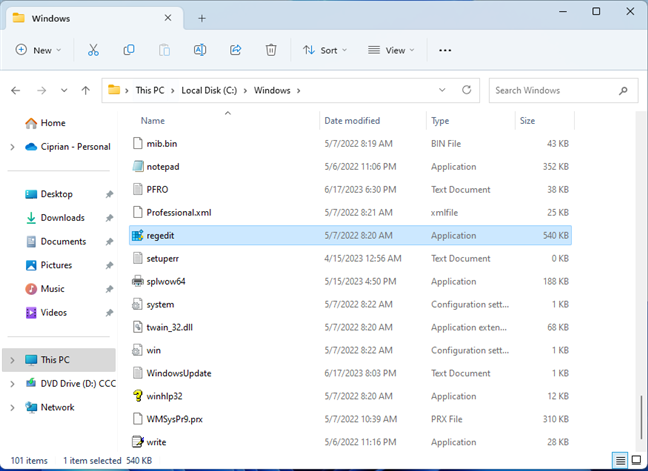Click the Downloads arrow icon in sidebar
Viewport: 648px width, 471px height.
click(31, 218)
